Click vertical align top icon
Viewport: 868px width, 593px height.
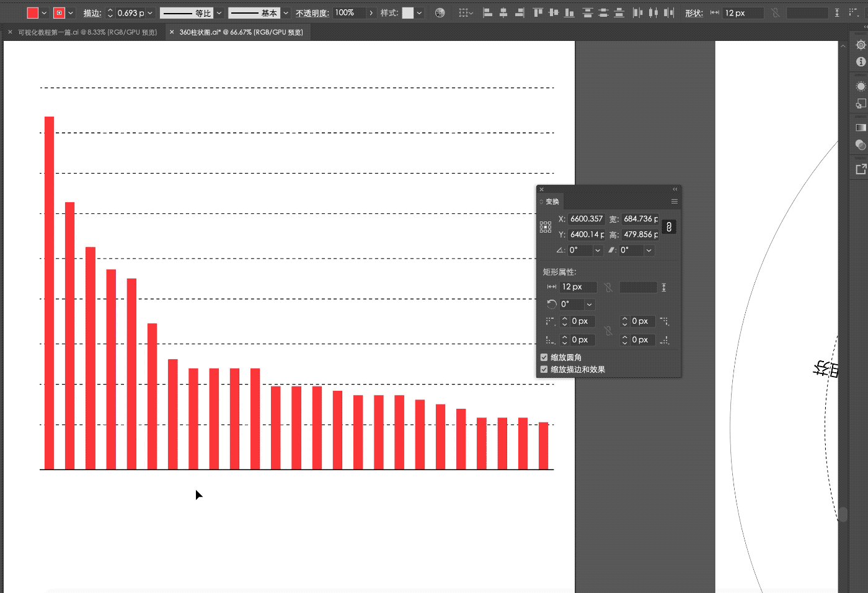[538, 12]
